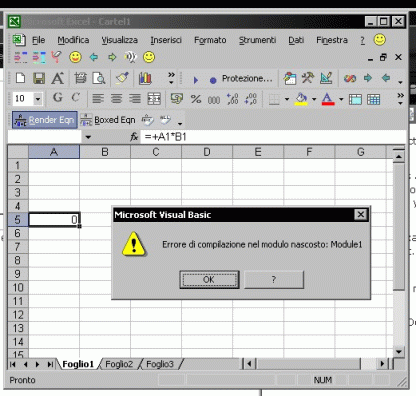This screenshot has height=396, width=416.
Task: Open the File menu
Action: 38,40
